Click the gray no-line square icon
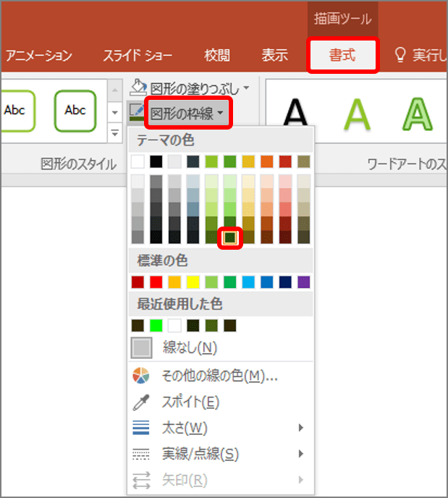 (x=141, y=347)
